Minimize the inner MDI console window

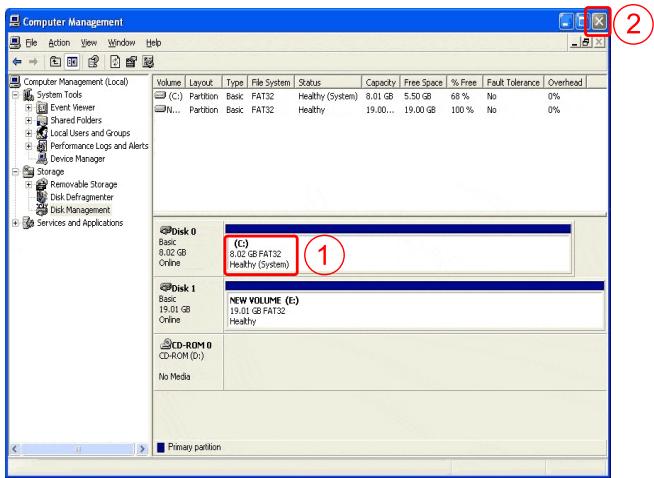(x=575, y=43)
